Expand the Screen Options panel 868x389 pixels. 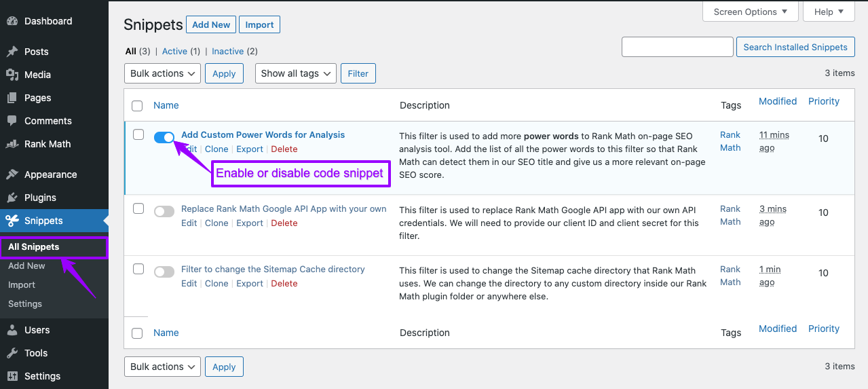point(750,12)
